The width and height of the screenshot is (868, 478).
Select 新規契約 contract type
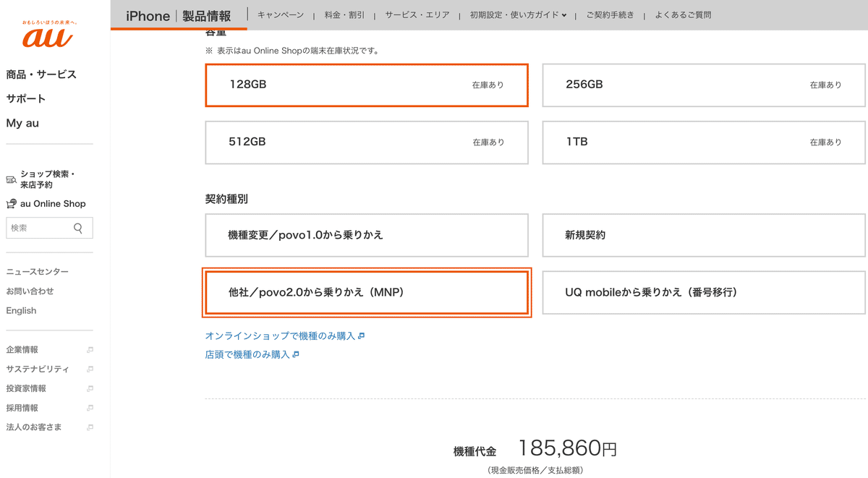pos(704,235)
